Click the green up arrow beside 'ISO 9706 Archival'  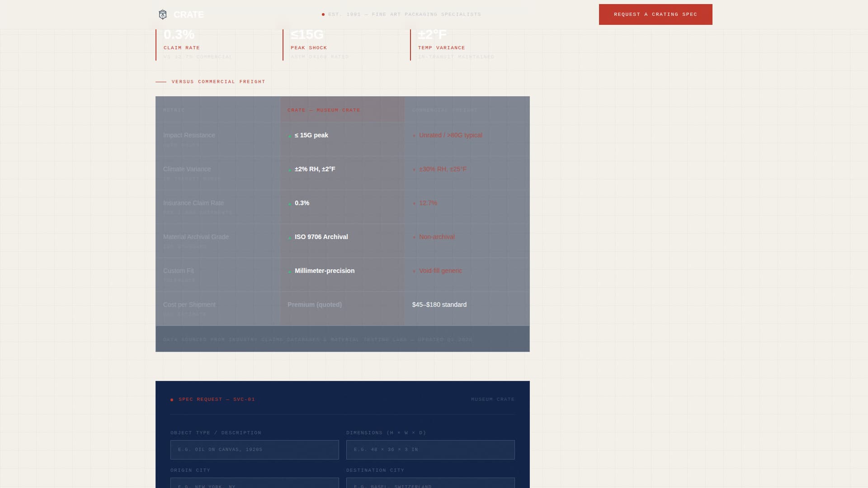pyautogui.click(x=290, y=237)
